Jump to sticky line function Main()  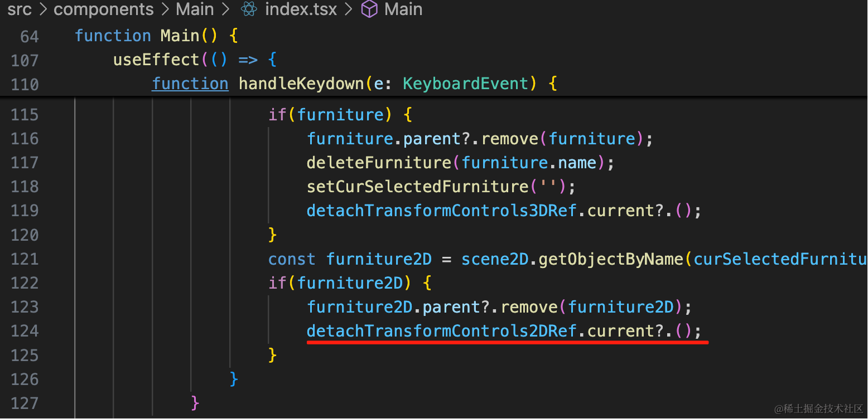157,36
